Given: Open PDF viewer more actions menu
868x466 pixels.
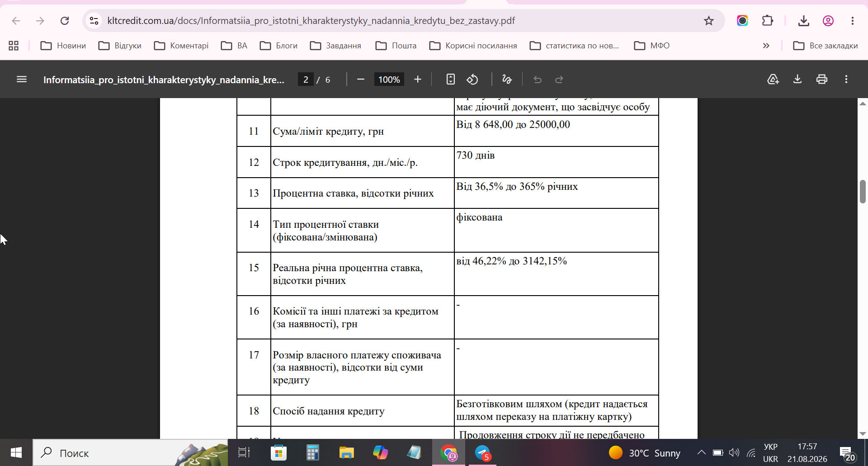Looking at the screenshot, I should (x=846, y=80).
